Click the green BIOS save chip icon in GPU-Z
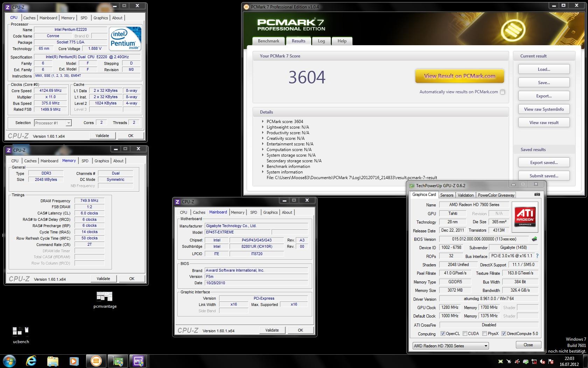The height and width of the screenshot is (368, 588). (x=534, y=239)
